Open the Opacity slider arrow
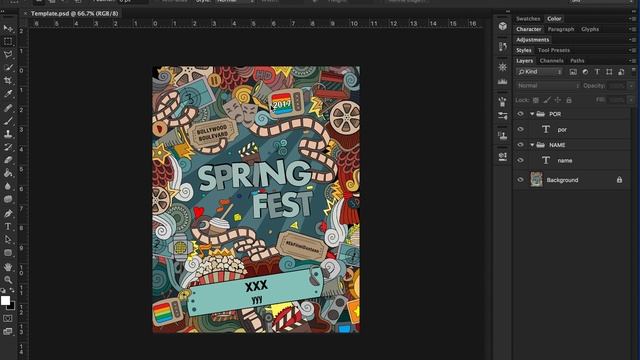 (631, 86)
